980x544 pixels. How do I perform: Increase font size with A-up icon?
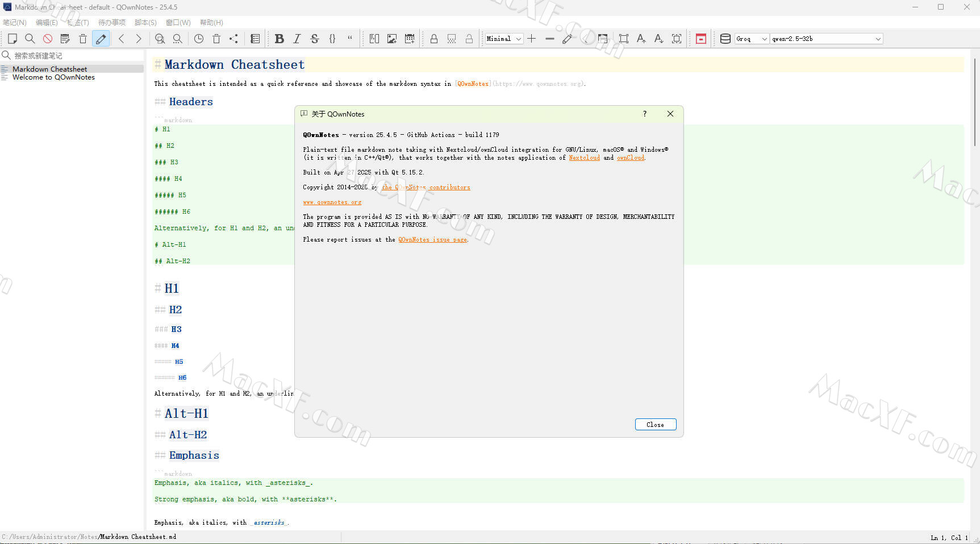[641, 39]
